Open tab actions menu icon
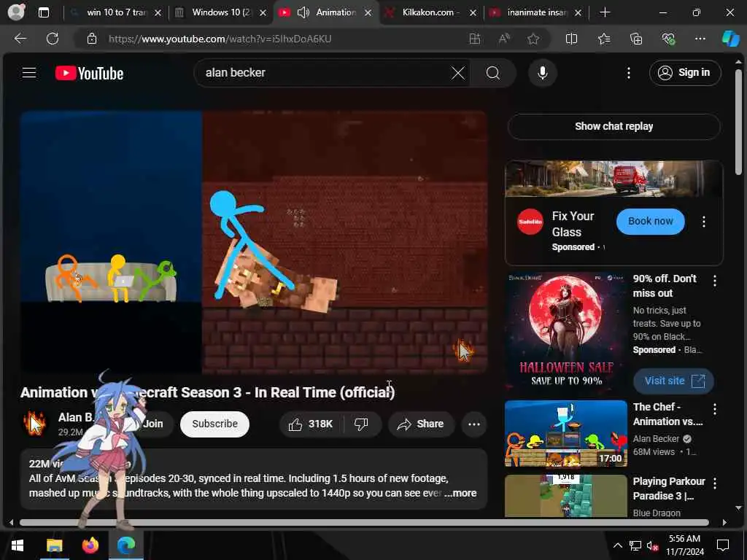 [43, 12]
